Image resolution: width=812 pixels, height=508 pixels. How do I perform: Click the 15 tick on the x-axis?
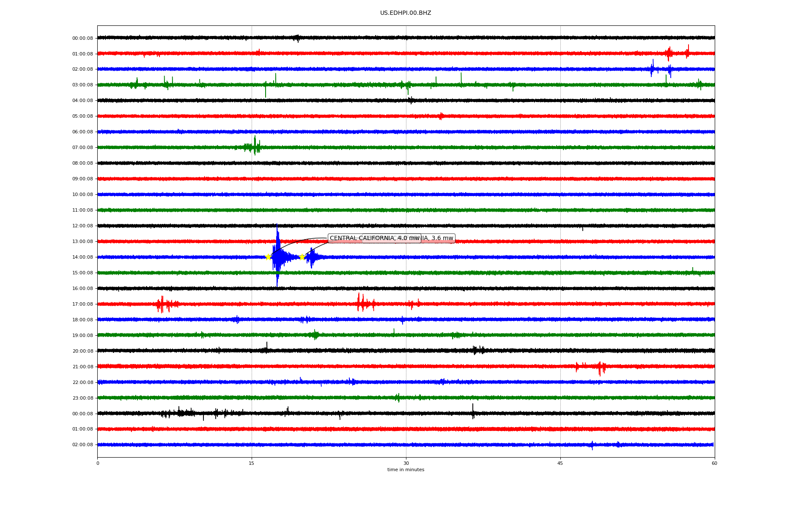252,463
